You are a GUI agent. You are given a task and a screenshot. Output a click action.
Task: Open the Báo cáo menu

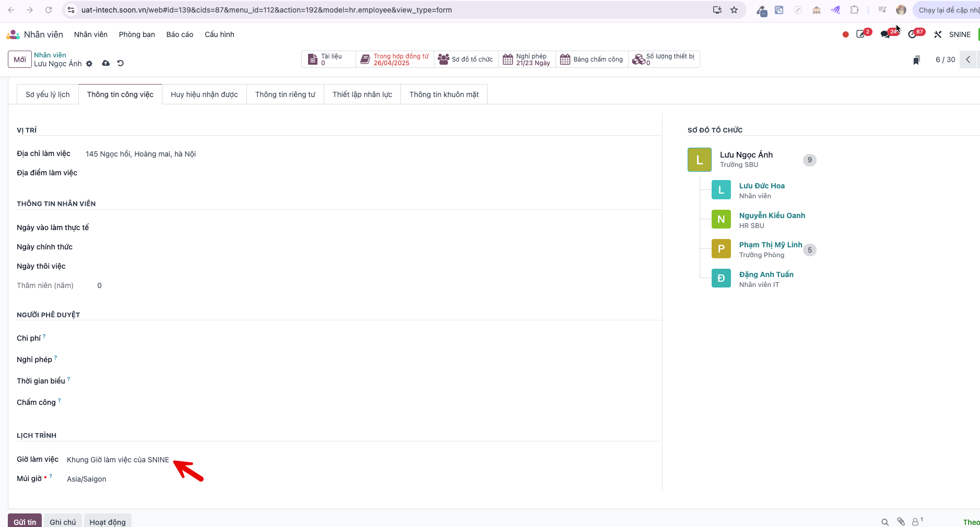tap(180, 34)
